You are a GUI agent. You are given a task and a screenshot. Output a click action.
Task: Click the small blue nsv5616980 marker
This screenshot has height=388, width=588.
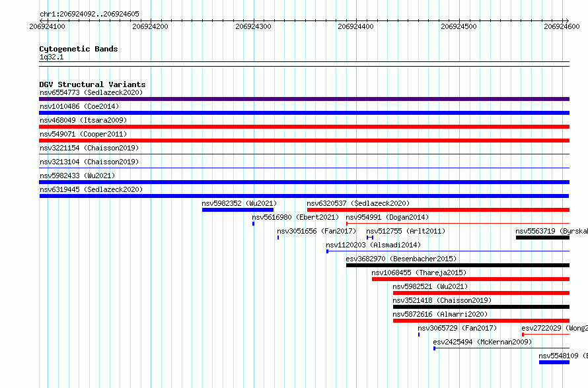click(254, 224)
